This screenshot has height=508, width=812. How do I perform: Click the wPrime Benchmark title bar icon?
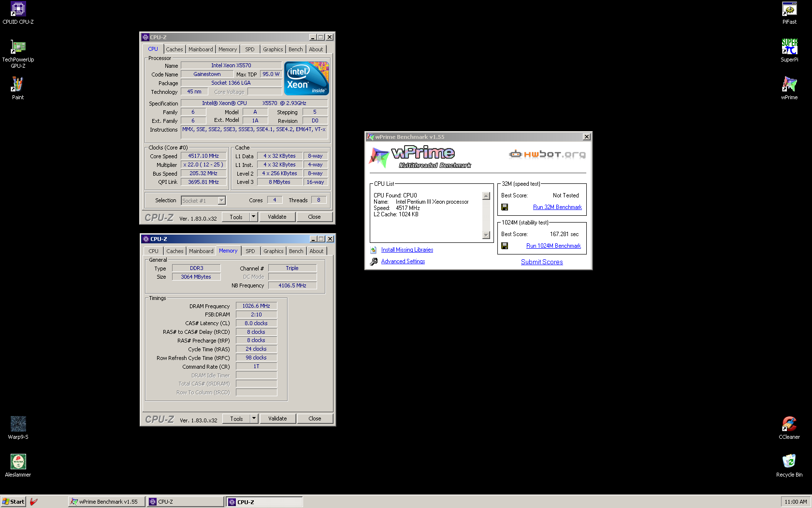point(371,137)
